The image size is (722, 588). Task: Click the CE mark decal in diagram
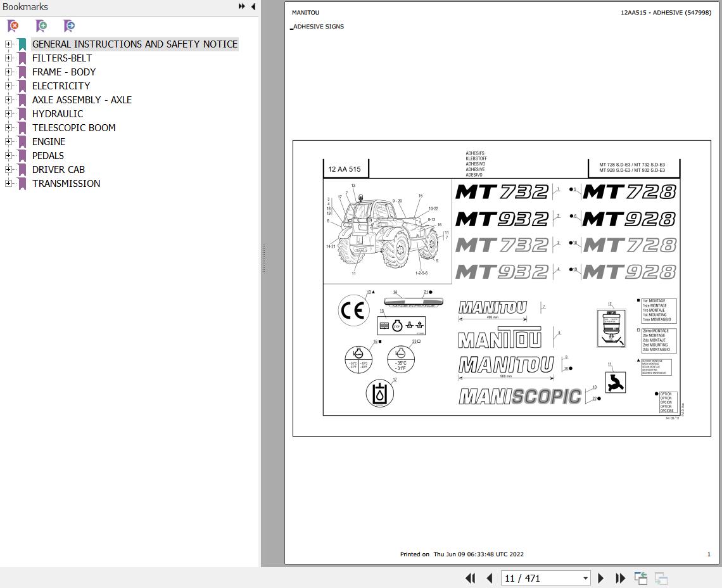click(x=353, y=310)
